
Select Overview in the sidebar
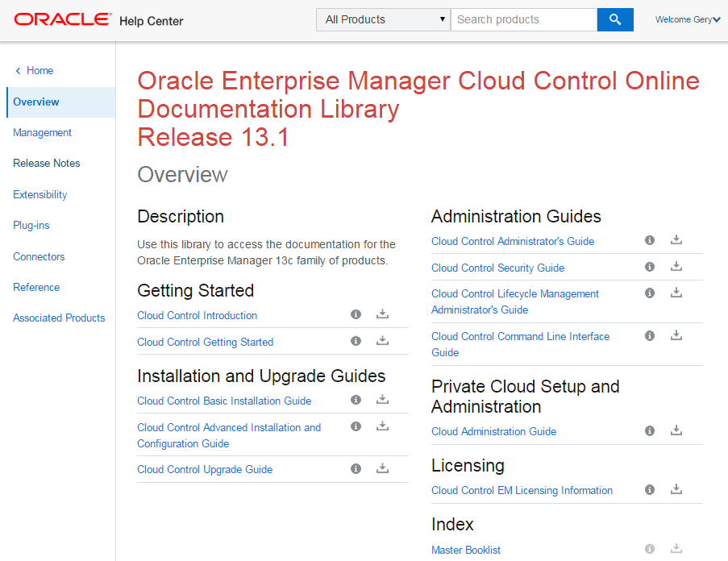(x=61, y=102)
